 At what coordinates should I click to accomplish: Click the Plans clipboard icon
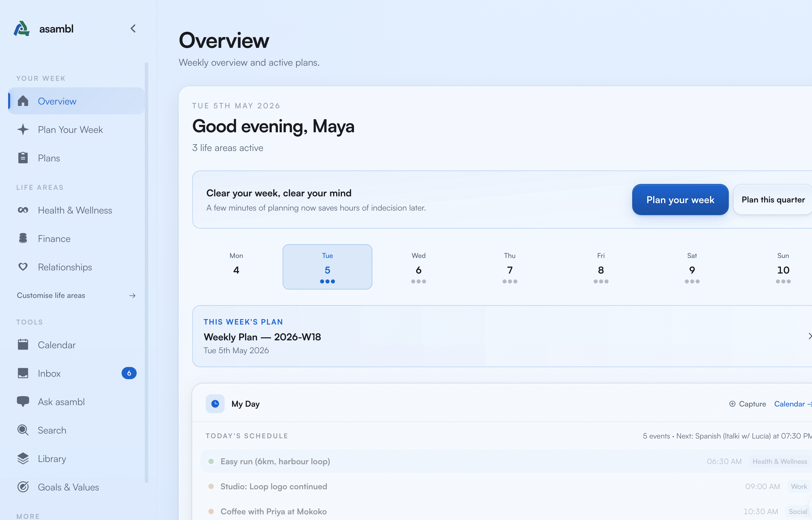[23, 158]
